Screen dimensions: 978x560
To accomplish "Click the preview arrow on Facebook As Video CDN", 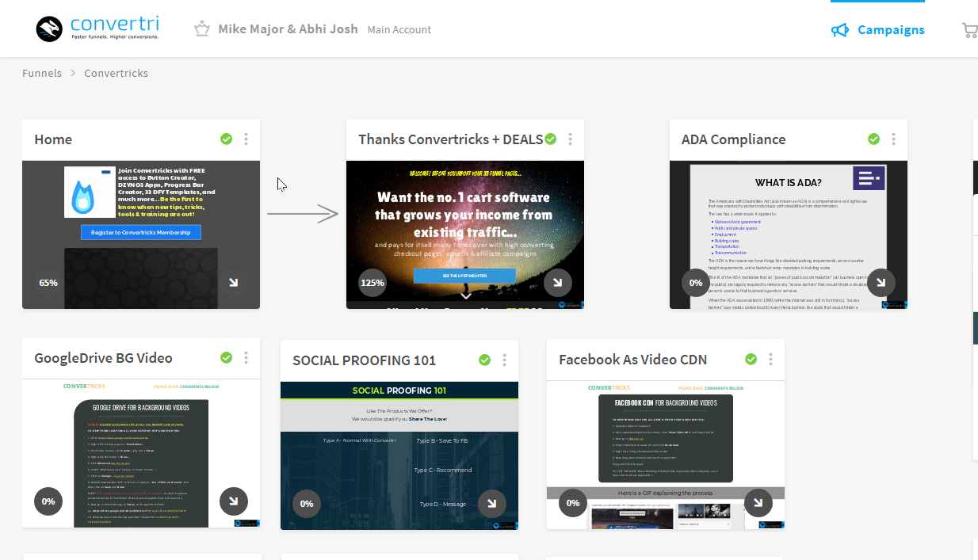I will (x=758, y=502).
